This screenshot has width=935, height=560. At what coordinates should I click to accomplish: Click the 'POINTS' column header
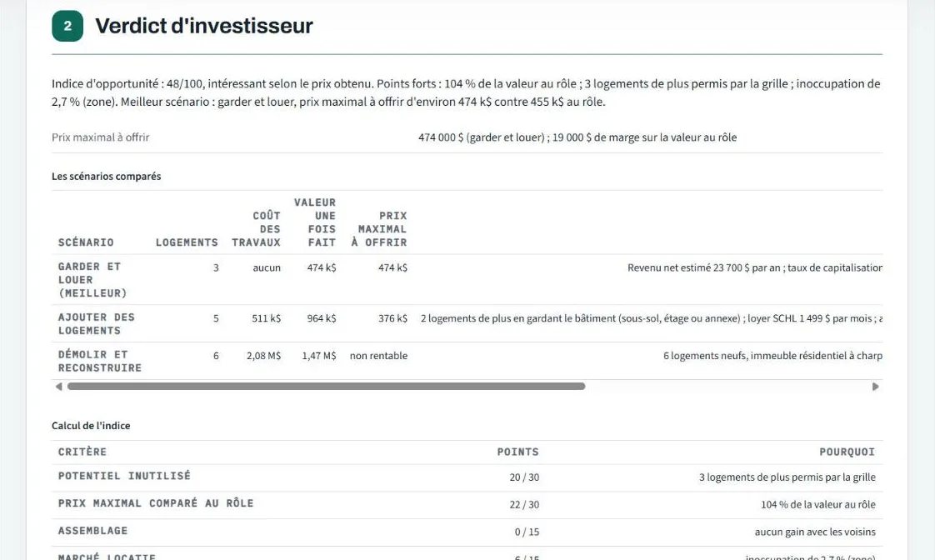point(517,452)
